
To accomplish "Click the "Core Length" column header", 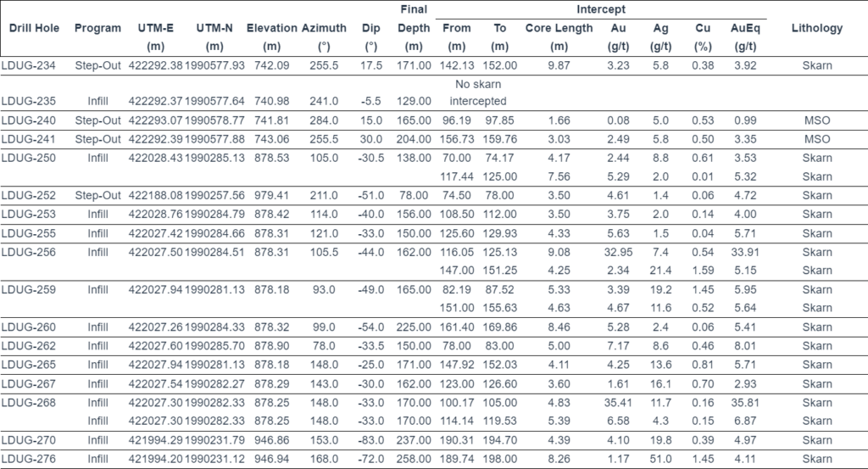I will pos(559,28).
